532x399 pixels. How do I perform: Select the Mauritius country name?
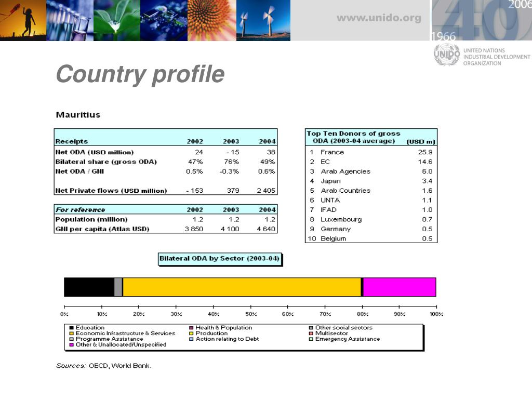pyautogui.click(x=78, y=115)
